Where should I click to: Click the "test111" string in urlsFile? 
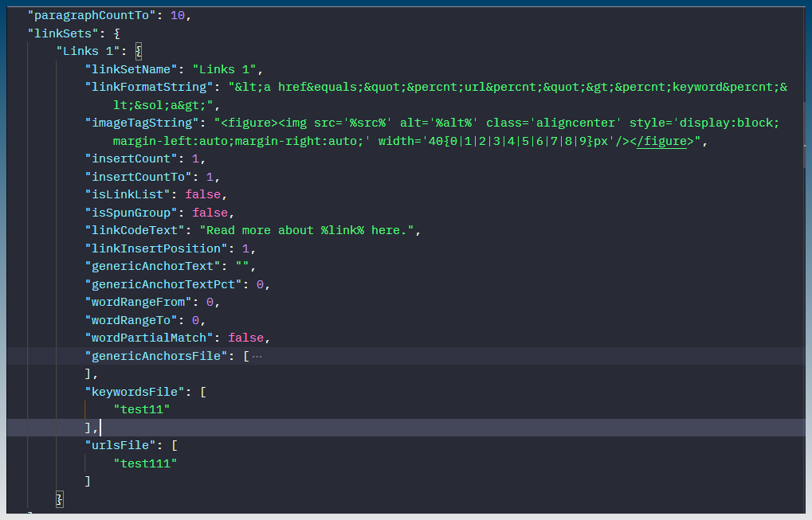tap(145, 463)
